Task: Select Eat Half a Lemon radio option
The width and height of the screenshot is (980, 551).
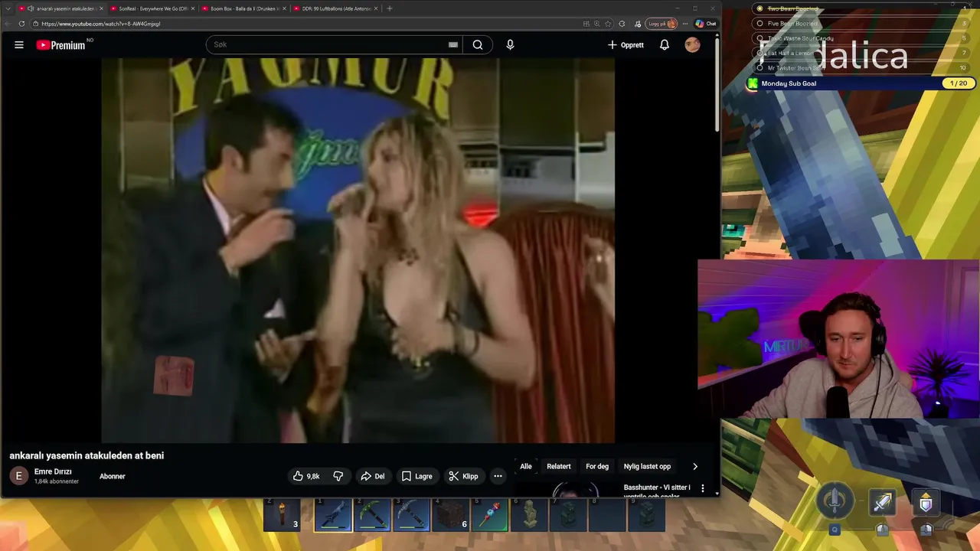Action: [759, 53]
